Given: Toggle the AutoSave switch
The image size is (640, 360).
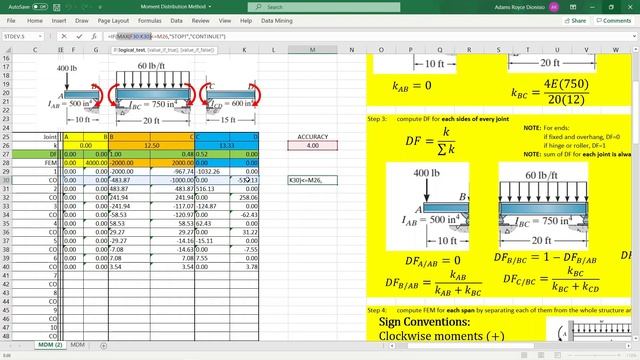Looking at the screenshot, I should pos(40,7).
